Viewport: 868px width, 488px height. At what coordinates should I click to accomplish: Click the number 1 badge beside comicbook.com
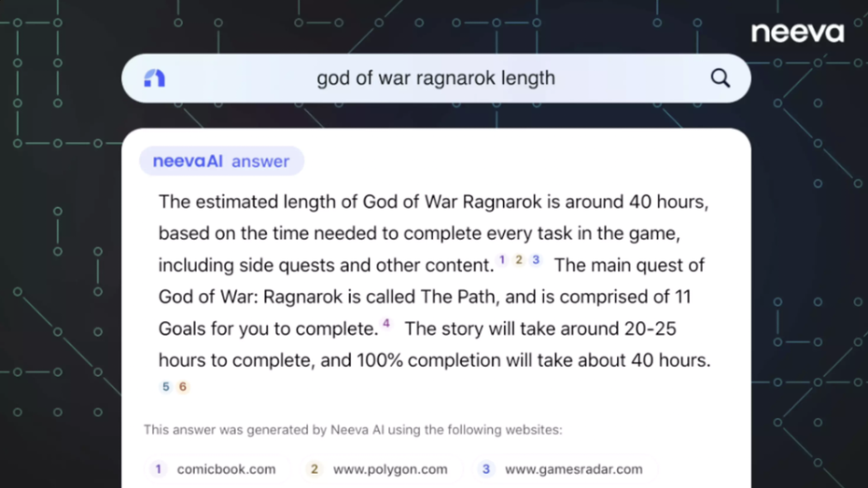click(x=159, y=469)
